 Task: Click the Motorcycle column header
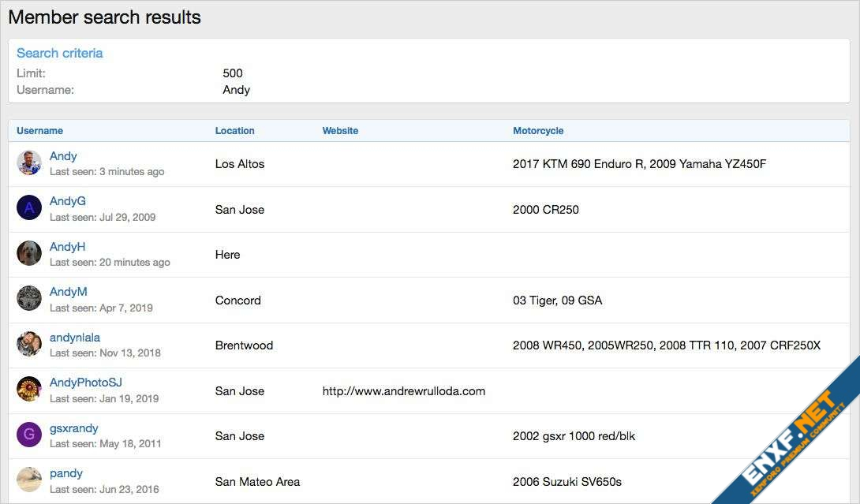(x=538, y=131)
